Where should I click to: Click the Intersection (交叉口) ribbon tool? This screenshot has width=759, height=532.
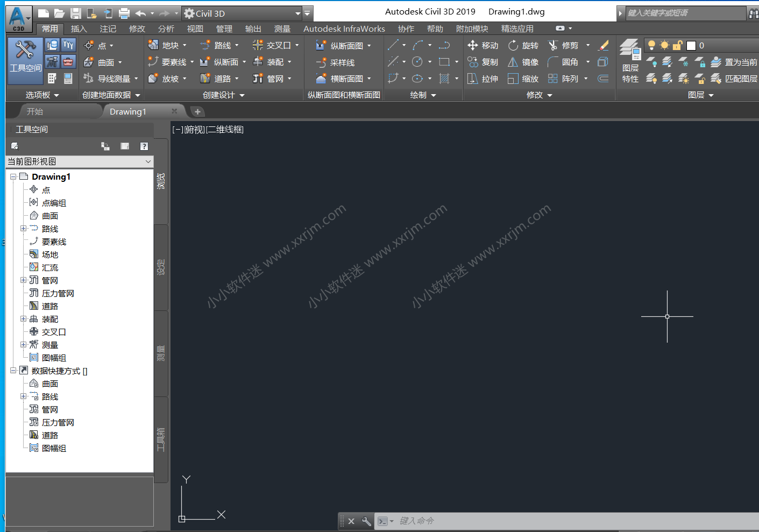[x=275, y=46]
